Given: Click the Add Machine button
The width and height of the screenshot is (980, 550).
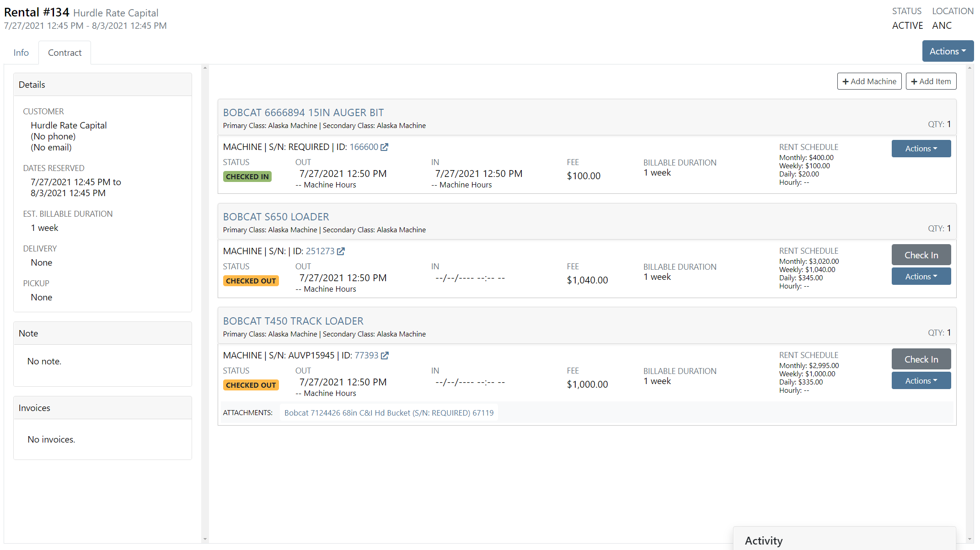Looking at the screenshot, I should point(869,81).
